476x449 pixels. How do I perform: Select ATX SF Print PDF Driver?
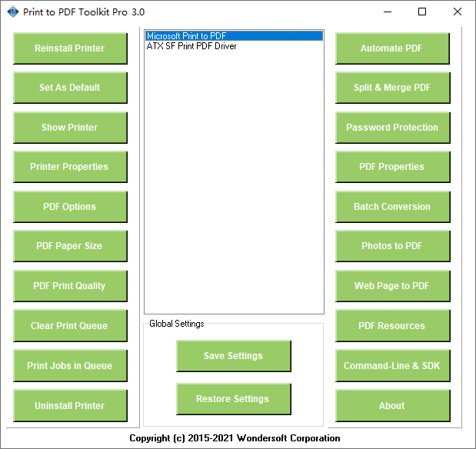tap(234, 46)
